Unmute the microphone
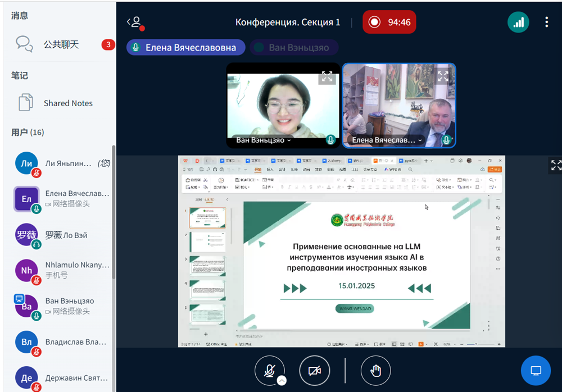Image resolution: width=562 pixels, height=392 pixels. [x=269, y=371]
